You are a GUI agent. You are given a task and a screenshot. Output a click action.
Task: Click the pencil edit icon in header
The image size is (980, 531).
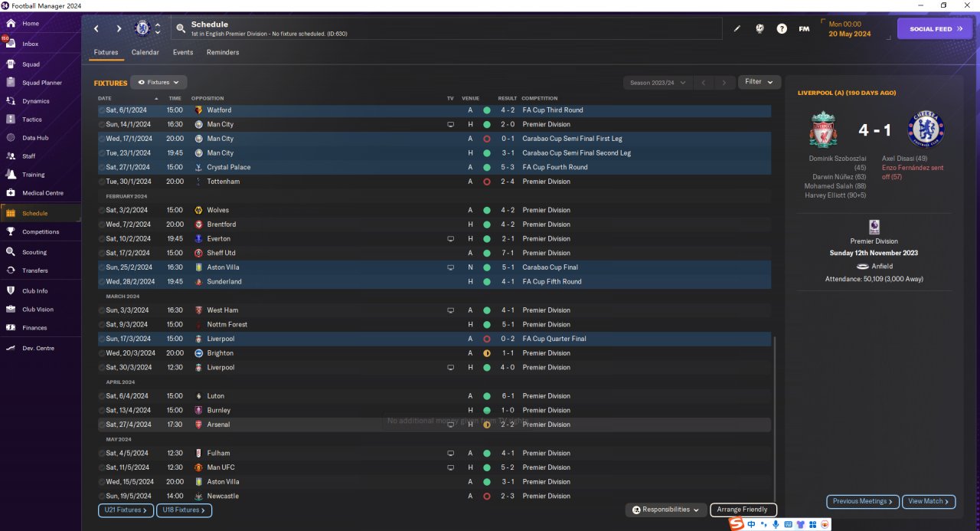(737, 29)
